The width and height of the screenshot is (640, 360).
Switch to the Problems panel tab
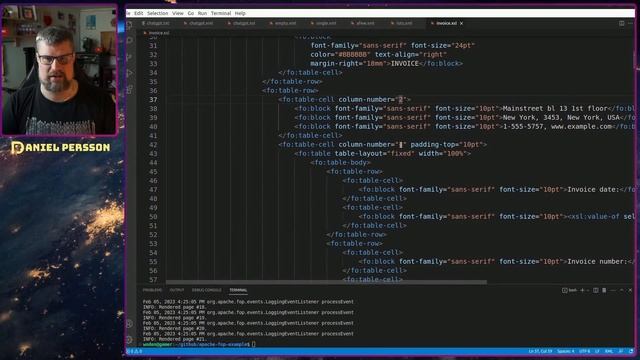[152, 290]
